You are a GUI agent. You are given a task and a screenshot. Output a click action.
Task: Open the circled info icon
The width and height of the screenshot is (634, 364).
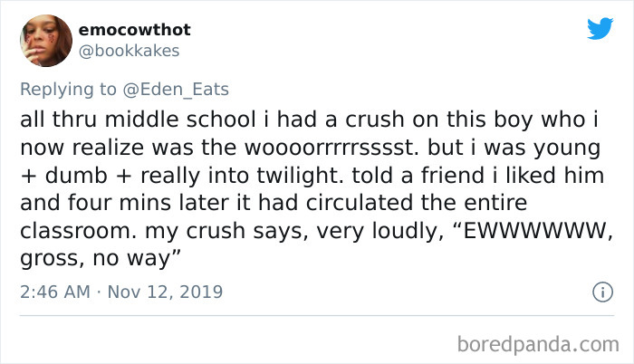[603, 292]
